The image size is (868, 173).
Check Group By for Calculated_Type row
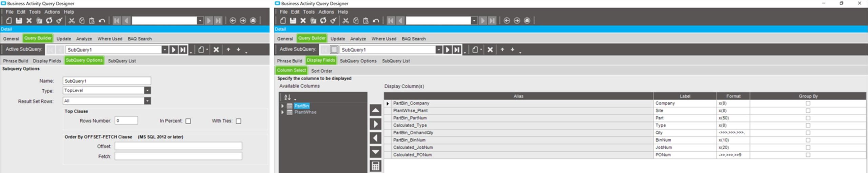(808, 125)
